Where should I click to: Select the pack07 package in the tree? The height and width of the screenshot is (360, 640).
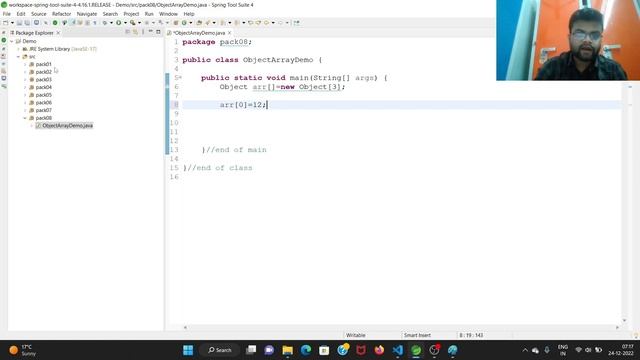pos(44,110)
